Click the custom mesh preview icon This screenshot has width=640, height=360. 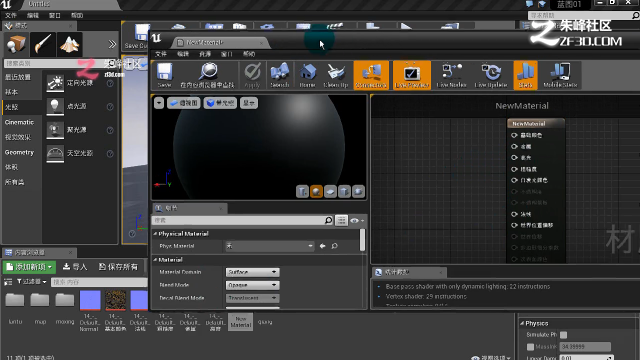pos(358,191)
